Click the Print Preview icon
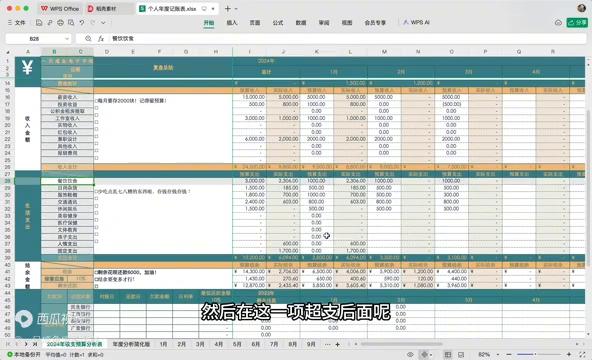Viewport: 592px width, 360px height. [71, 23]
